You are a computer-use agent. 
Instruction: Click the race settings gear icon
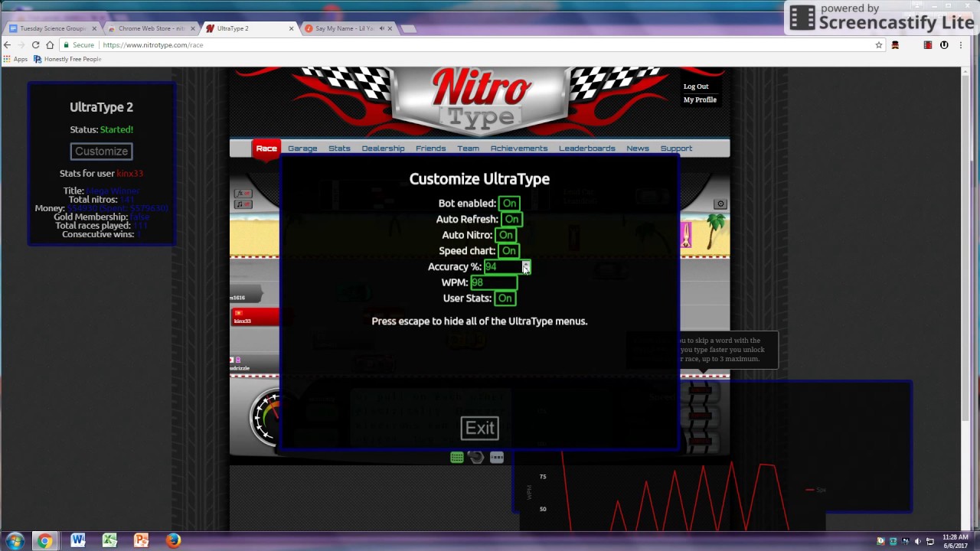tap(720, 204)
